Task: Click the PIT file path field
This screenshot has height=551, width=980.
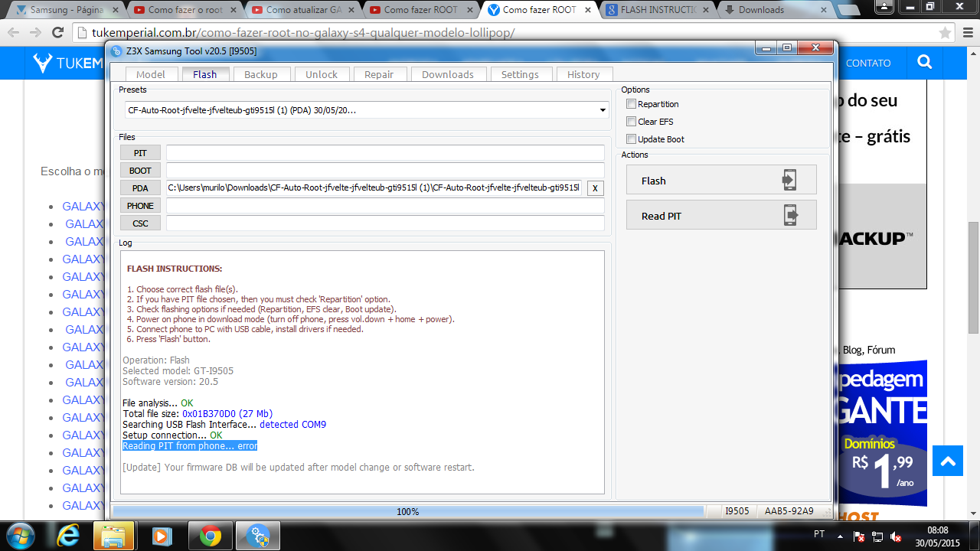Action: (x=385, y=153)
